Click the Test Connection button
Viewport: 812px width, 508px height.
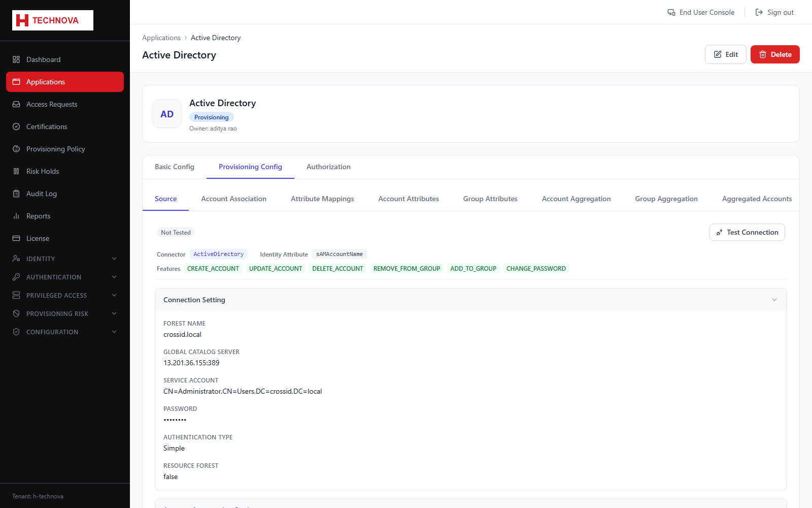coord(747,232)
